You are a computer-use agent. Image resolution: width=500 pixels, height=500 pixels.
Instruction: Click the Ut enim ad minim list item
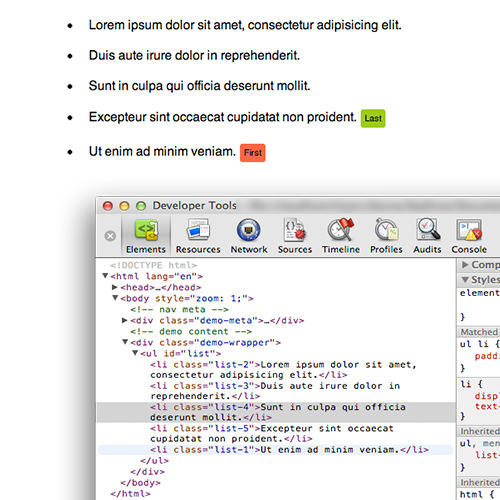pyautogui.click(x=162, y=151)
